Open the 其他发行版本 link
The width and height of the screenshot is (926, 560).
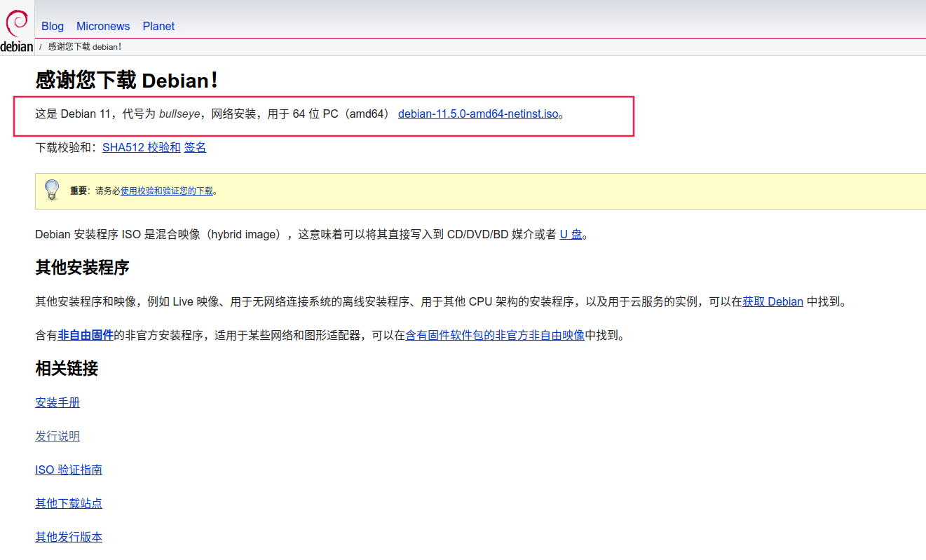coord(69,537)
